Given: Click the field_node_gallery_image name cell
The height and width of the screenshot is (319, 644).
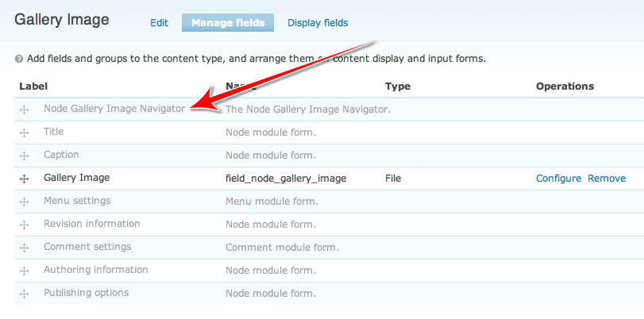Looking at the screenshot, I should (x=286, y=179).
